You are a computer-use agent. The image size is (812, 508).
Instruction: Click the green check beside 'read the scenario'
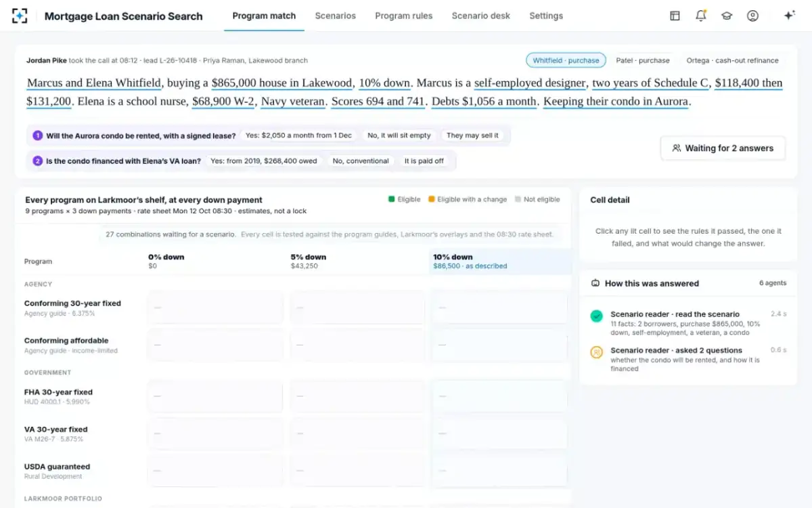tap(596, 316)
